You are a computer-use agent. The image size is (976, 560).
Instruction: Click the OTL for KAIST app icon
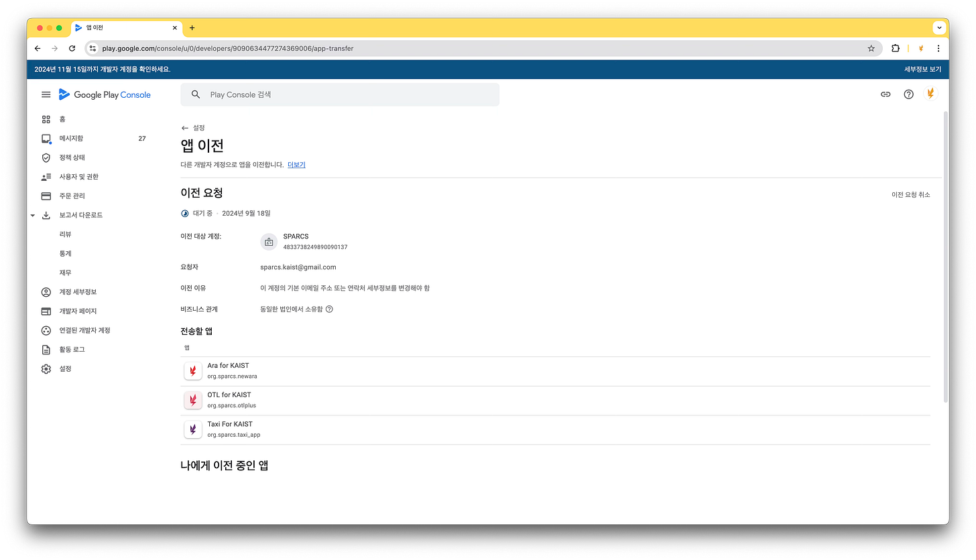[x=193, y=401]
